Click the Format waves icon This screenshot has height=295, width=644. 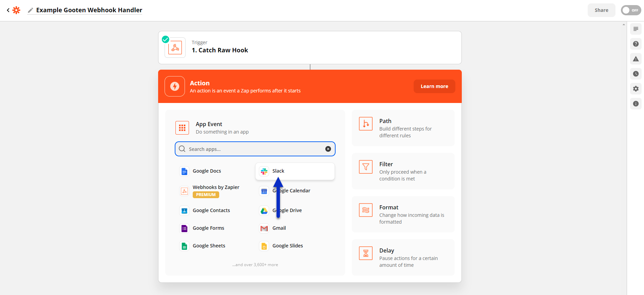coord(366,210)
